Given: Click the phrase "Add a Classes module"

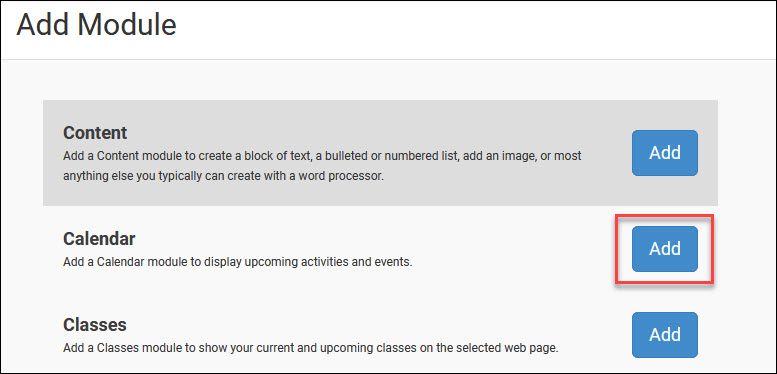Looking at the screenshot, I should (121, 348).
